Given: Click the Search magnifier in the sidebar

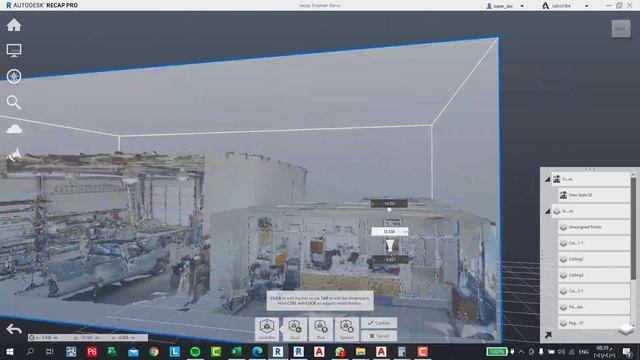Looking at the screenshot, I should pos(14,102).
